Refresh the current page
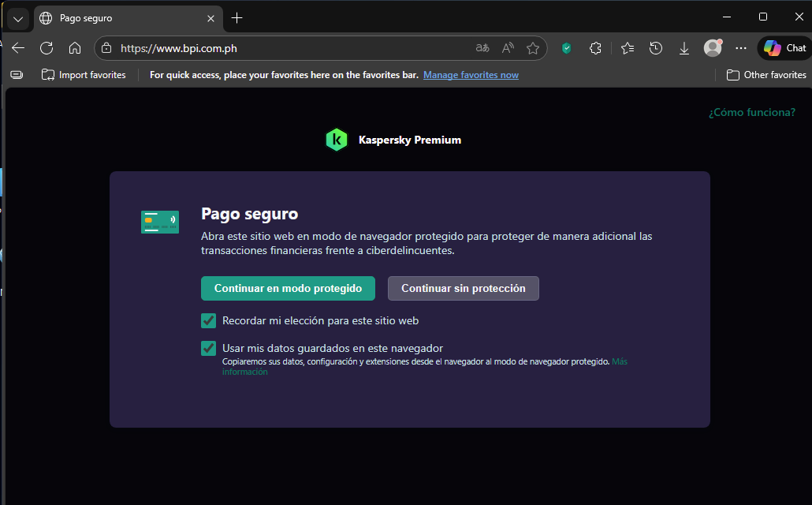The image size is (812, 505). point(47,48)
